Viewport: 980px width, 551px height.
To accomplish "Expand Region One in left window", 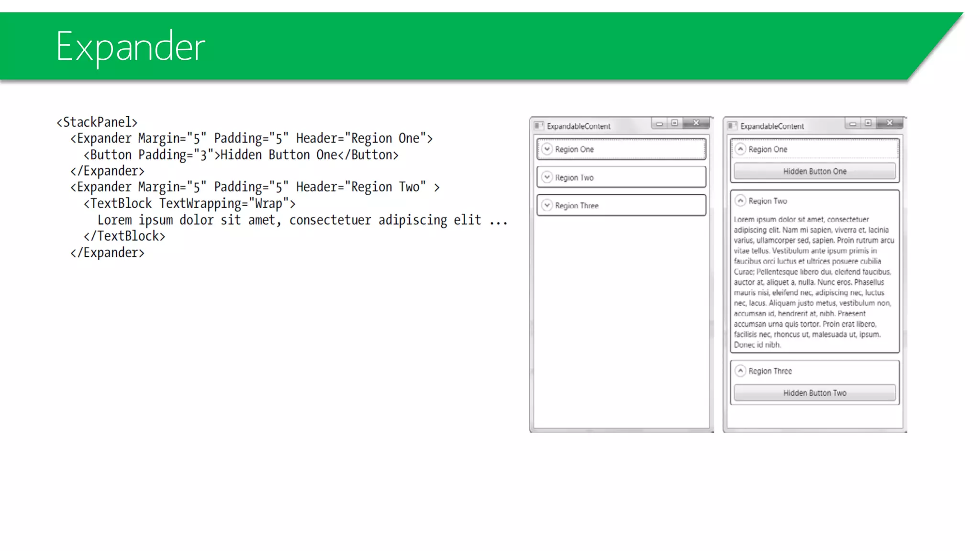I will click(547, 149).
